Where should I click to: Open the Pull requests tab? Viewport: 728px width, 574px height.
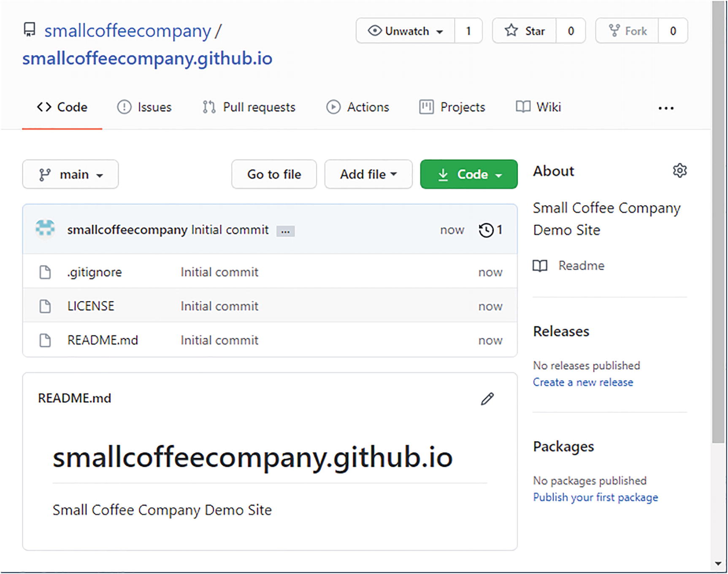click(251, 107)
